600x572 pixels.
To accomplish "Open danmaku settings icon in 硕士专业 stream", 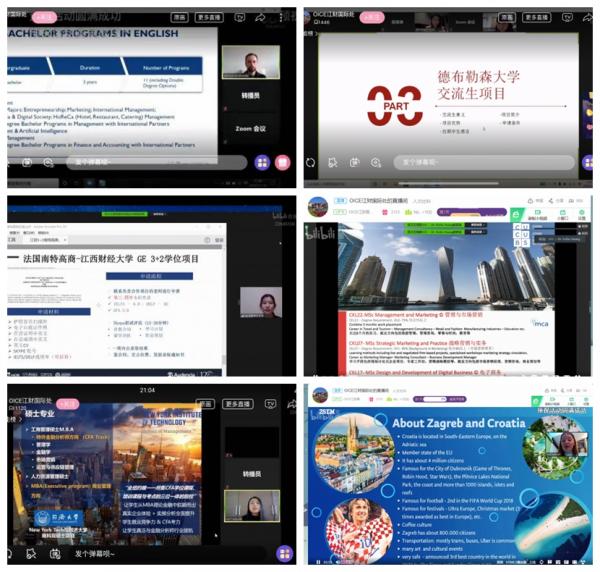I will 55,553.
